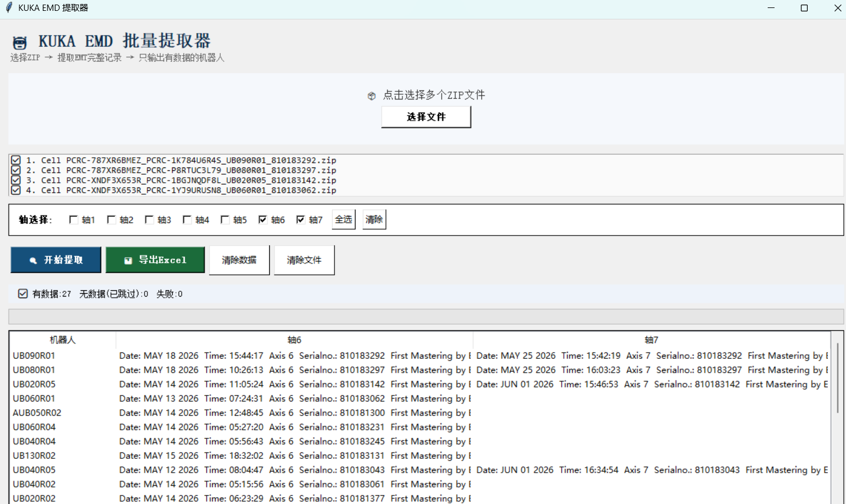846x504 pixels.
Task: Start extraction with 开始提取
Action: pos(56,260)
